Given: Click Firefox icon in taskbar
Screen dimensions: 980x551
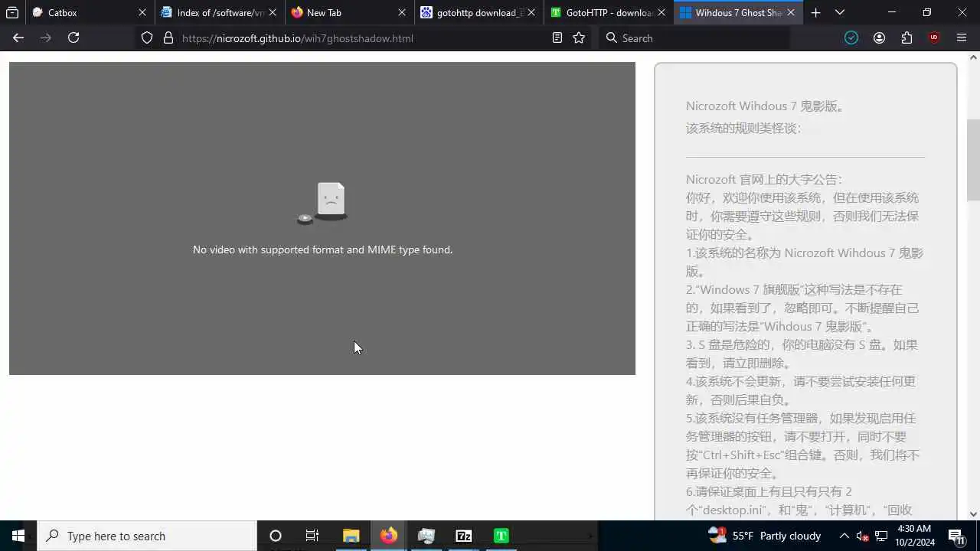Looking at the screenshot, I should coord(389,536).
